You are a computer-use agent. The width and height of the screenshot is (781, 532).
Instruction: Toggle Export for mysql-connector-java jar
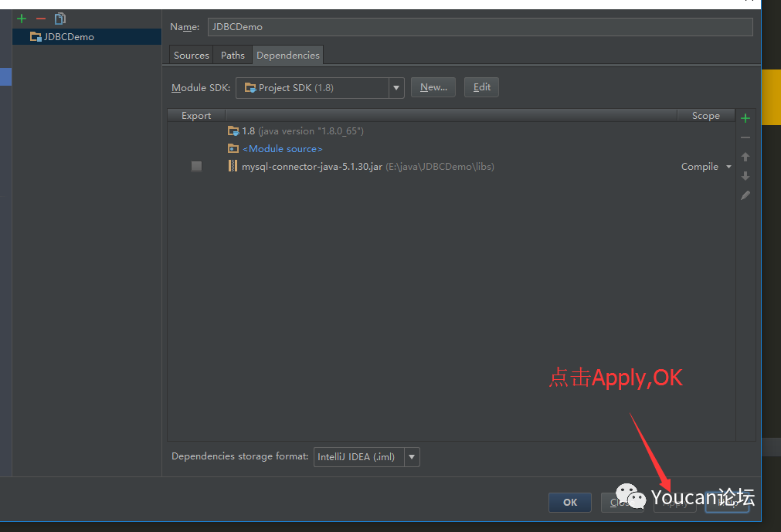196,165
